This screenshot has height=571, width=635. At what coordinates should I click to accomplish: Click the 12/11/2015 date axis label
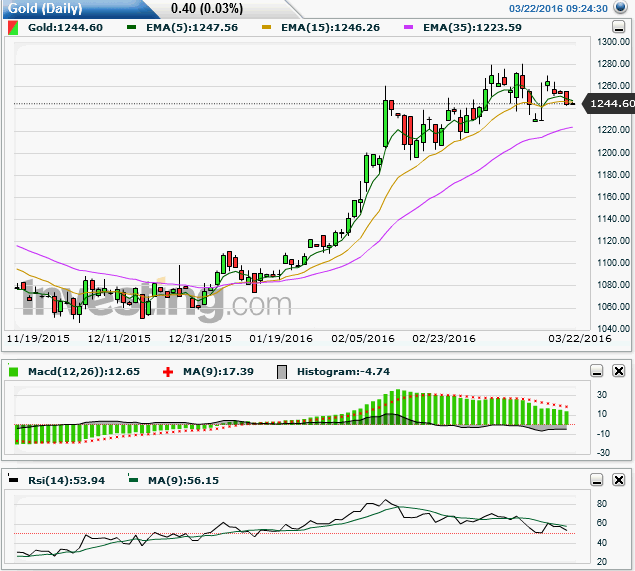(x=119, y=339)
